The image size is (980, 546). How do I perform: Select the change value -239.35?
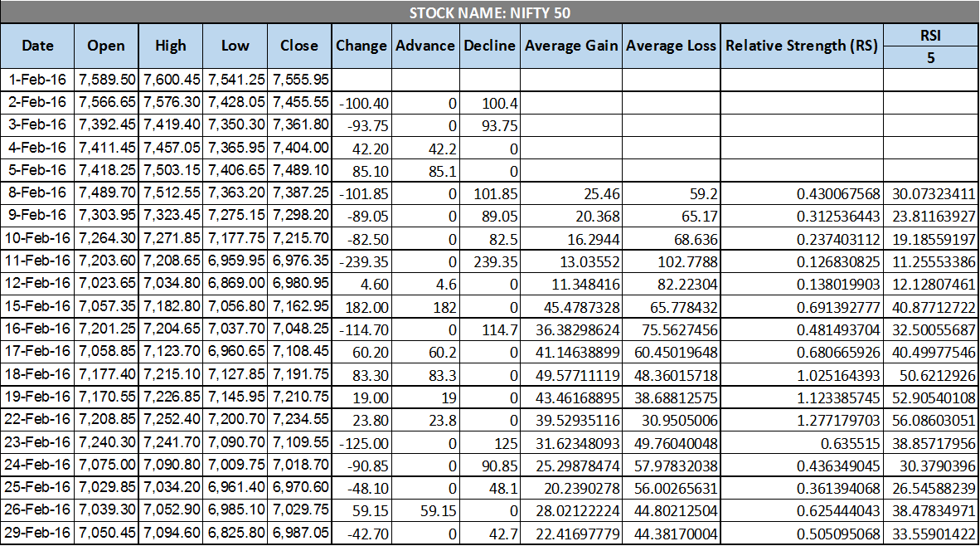point(361,261)
